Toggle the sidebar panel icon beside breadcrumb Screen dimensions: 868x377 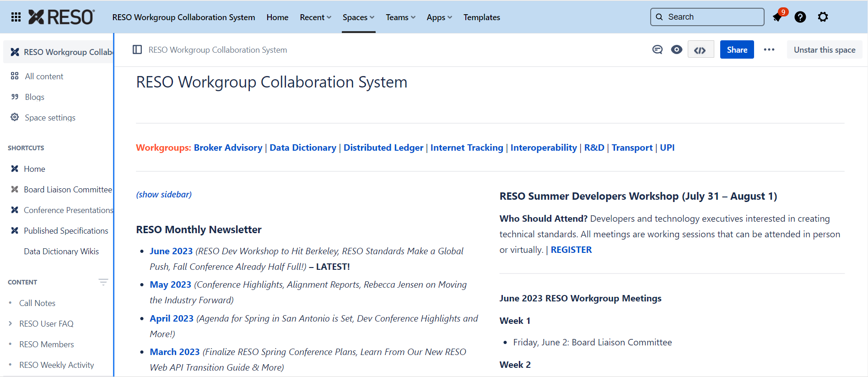click(137, 49)
